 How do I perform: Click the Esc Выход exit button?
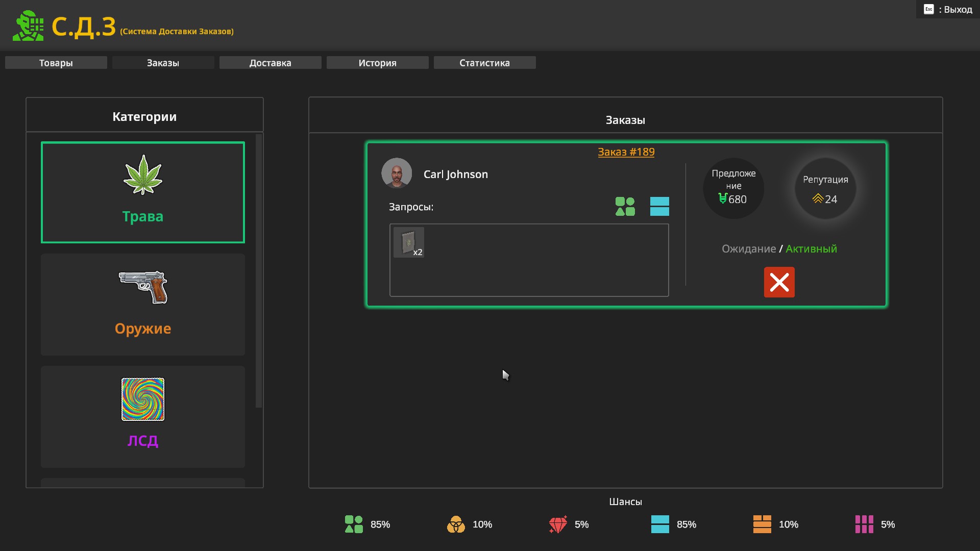coord(948,9)
